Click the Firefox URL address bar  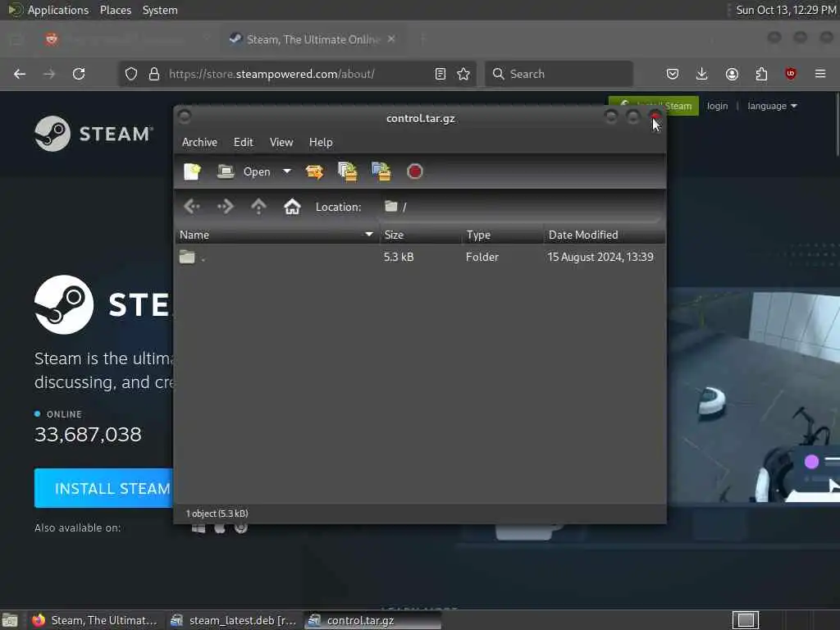[297, 74]
